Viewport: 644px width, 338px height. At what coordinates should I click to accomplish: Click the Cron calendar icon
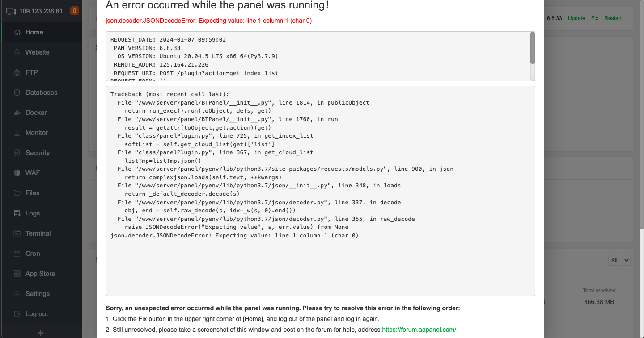click(17, 253)
